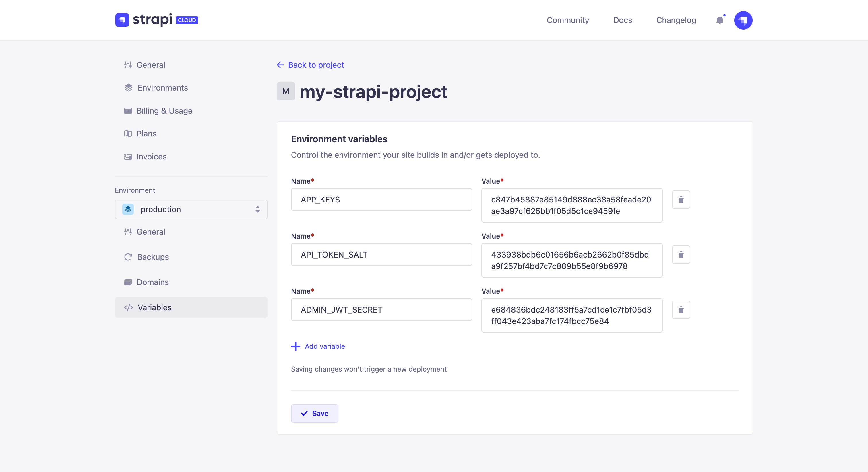The width and height of the screenshot is (868, 472).
Task: Click the Environments layers icon in sidebar
Action: [128, 87]
